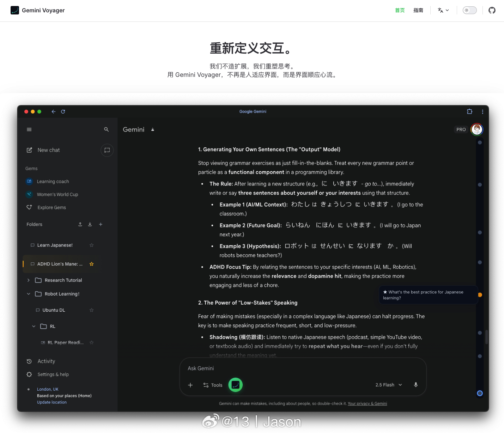This screenshot has width=504, height=433.
Task: Open the RL Paper Reading chat
Action: click(66, 342)
